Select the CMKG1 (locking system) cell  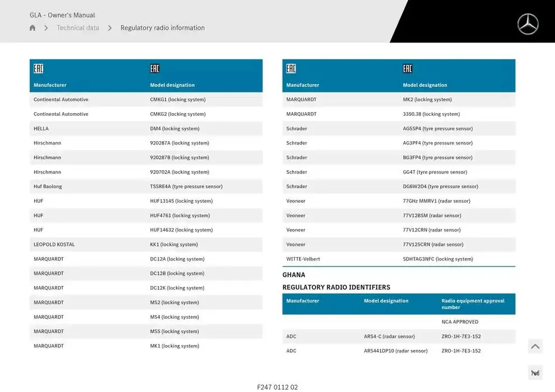tap(178, 100)
